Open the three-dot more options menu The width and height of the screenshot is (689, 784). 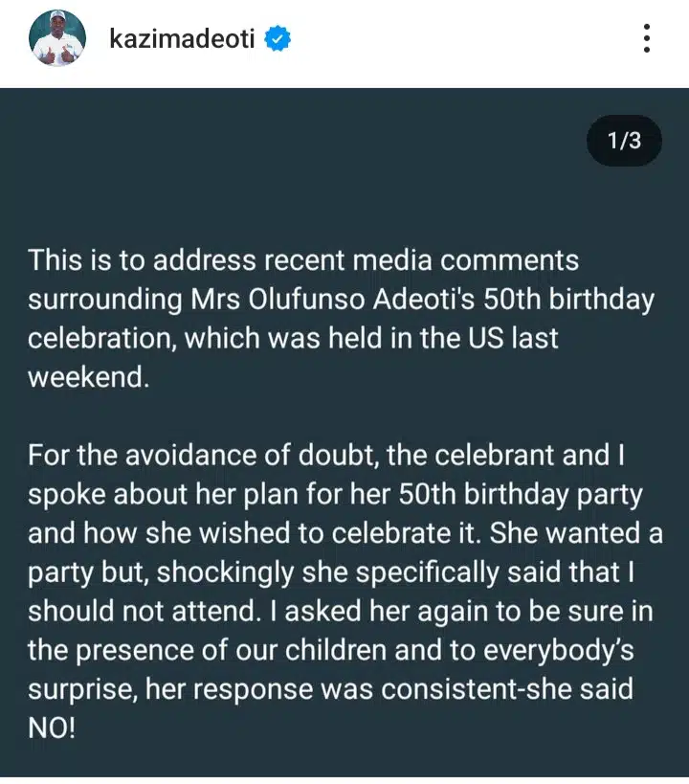648,38
